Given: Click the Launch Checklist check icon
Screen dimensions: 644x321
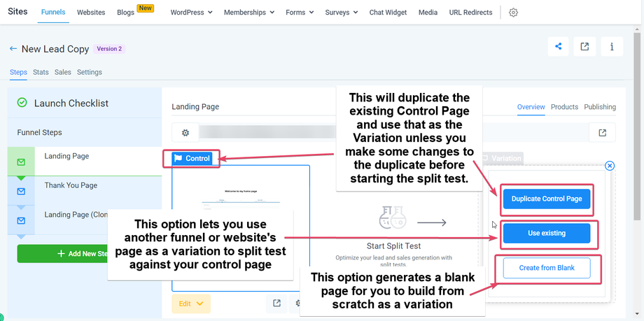Looking at the screenshot, I should (x=22, y=103).
